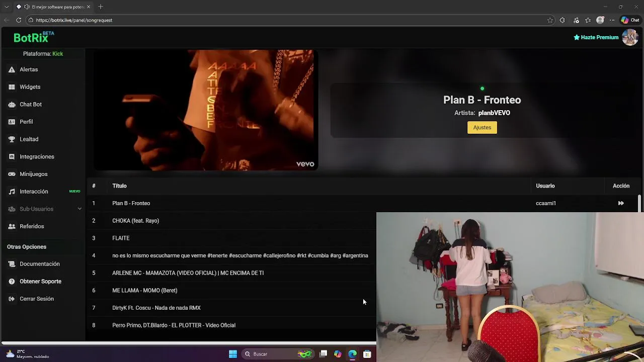
Task: Open the Alertas sidebar icon
Action: [12, 69]
